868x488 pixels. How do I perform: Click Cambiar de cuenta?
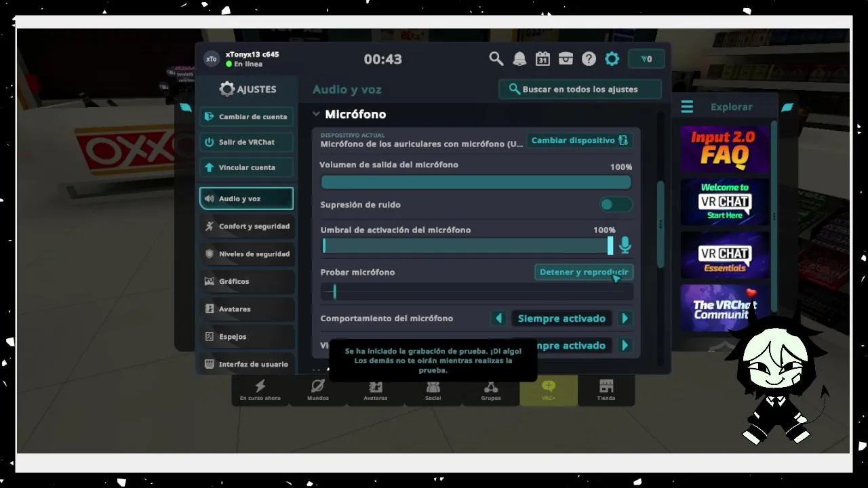(246, 117)
